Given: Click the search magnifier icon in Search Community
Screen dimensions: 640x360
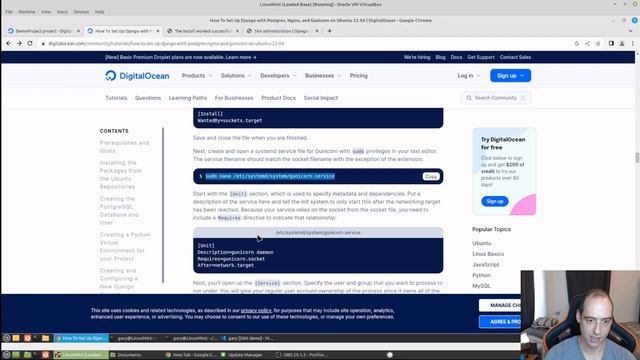Looking at the screenshot, I should pyautogui.click(x=469, y=98).
